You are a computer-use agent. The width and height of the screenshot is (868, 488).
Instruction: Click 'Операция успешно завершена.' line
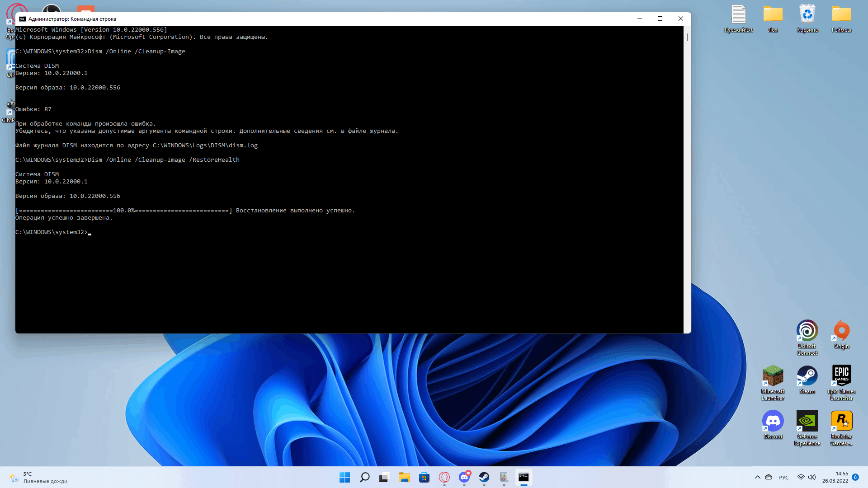64,218
